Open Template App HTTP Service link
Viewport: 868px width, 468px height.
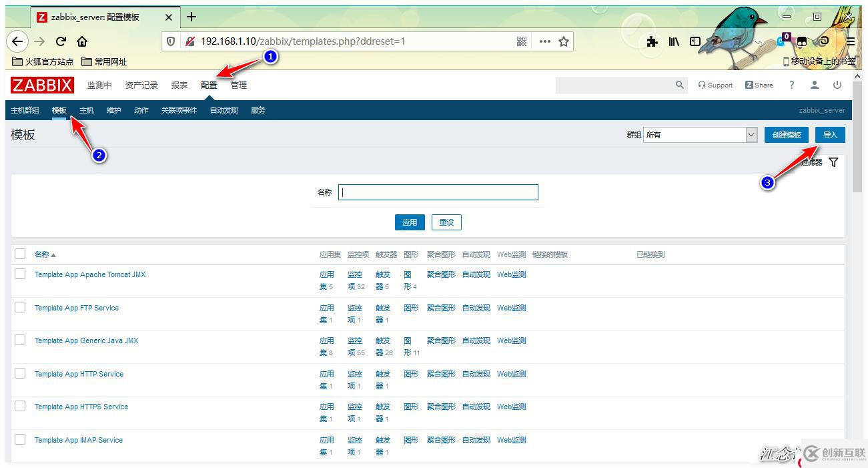coord(79,374)
